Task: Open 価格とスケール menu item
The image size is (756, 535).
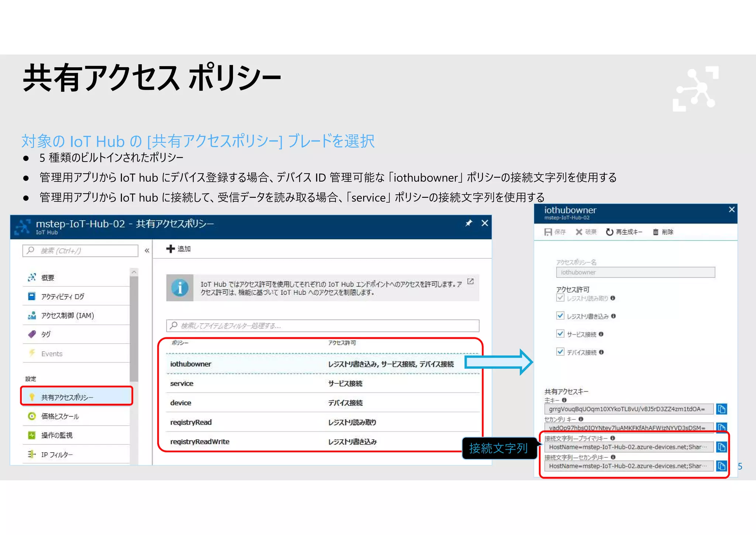Action: tap(76, 416)
